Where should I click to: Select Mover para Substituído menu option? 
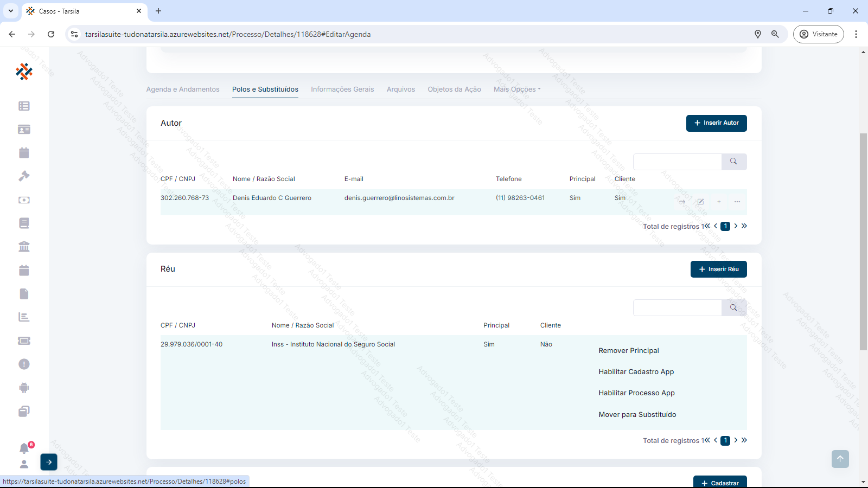(637, 415)
